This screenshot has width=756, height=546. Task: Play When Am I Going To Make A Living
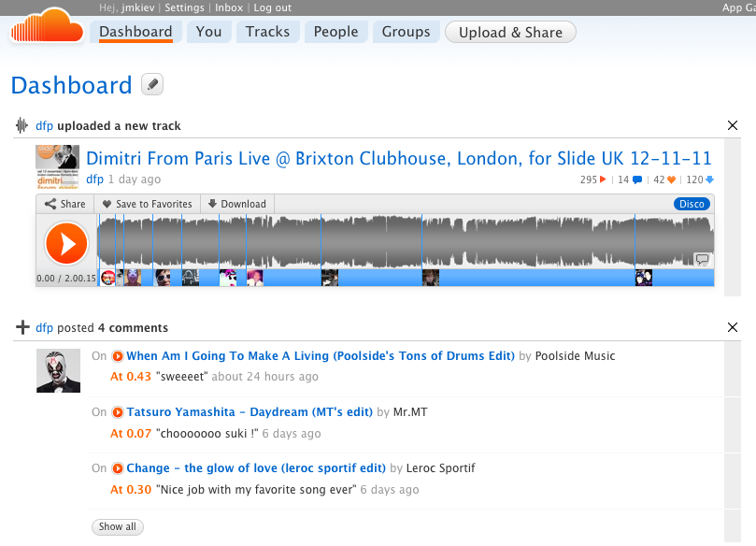(x=117, y=356)
